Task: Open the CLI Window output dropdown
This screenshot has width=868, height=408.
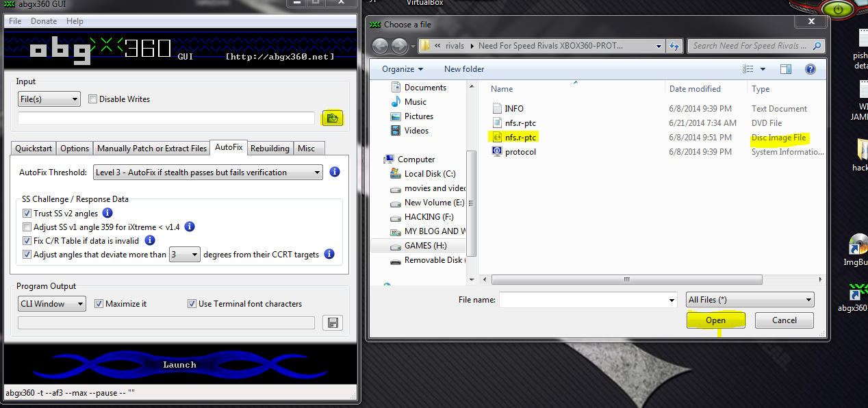Action: coord(52,304)
